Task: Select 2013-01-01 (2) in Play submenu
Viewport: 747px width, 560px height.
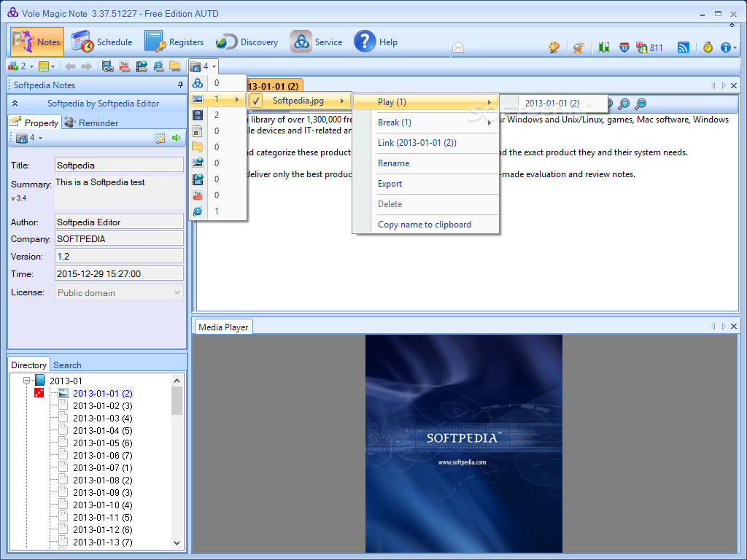Action: [x=553, y=104]
